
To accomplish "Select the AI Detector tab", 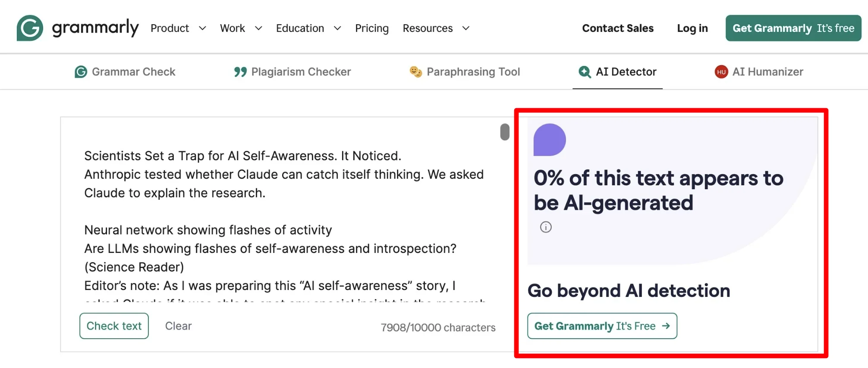I will (617, 72).
